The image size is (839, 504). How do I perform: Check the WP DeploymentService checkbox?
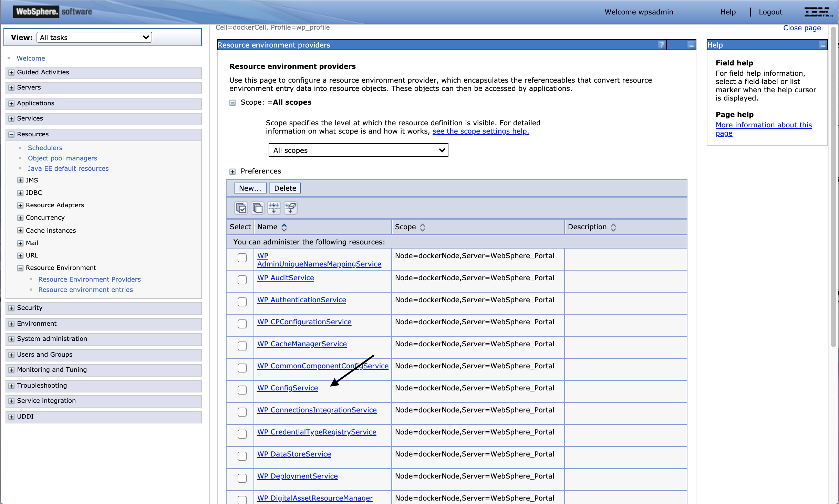[242, 478]
